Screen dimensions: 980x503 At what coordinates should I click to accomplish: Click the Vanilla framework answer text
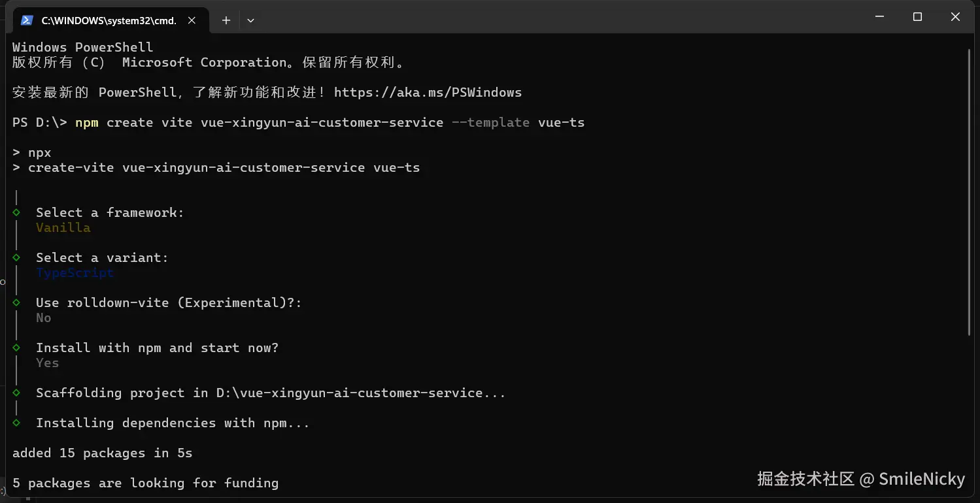click(63, 228)
